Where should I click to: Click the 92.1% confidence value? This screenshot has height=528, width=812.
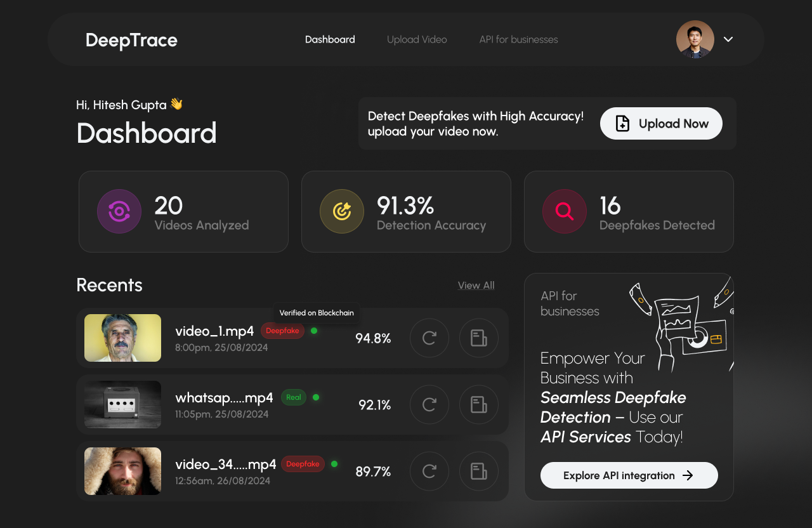coord(374,405)
